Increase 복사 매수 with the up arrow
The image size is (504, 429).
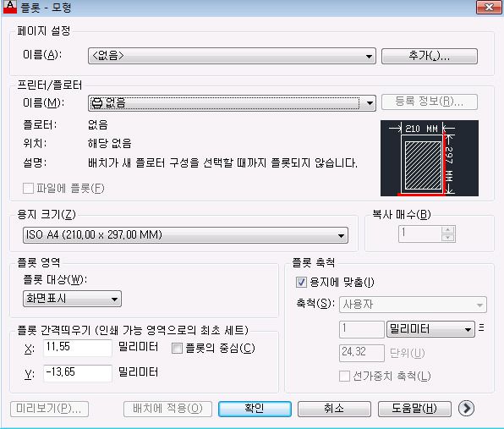[448, 230]
